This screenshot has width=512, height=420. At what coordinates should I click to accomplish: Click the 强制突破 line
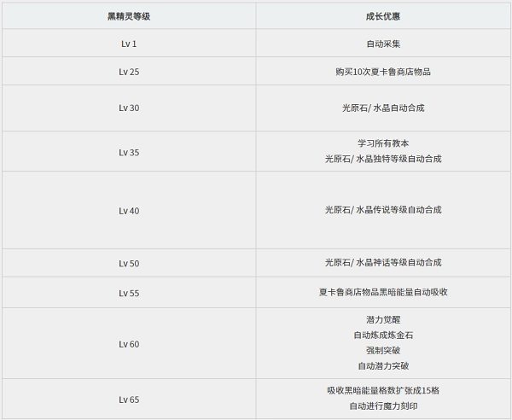click(x=383, y=350)
